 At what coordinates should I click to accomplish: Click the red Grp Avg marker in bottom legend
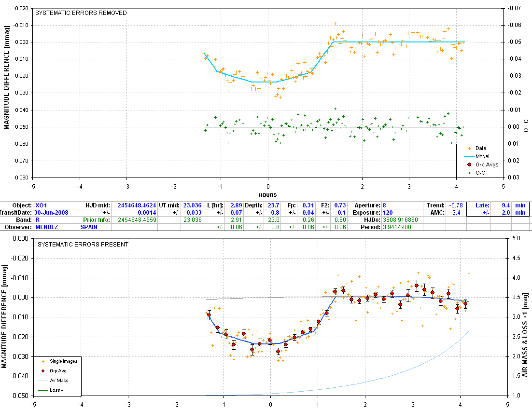[x=43, y=371]
